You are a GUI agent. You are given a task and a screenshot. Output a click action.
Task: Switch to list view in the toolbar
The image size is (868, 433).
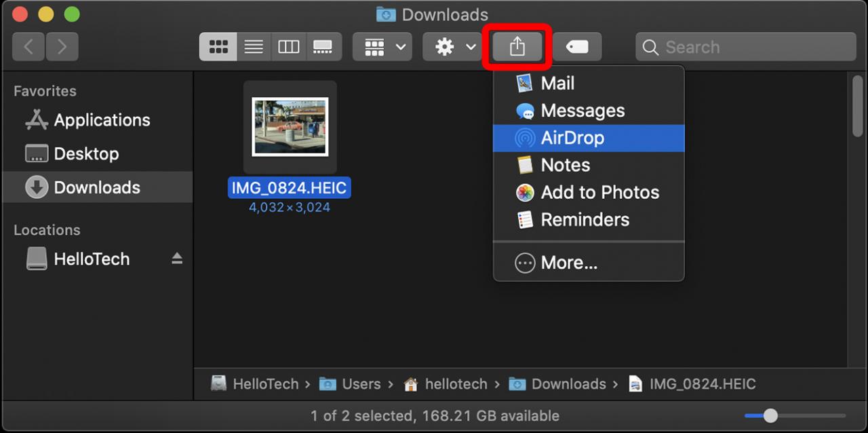click(253, 46)
